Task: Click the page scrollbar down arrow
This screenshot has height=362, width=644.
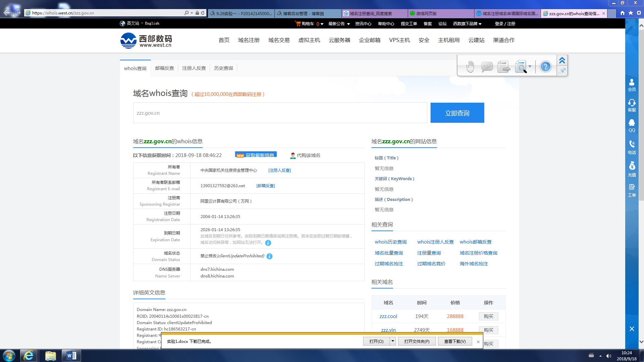Action: (641, 342)
